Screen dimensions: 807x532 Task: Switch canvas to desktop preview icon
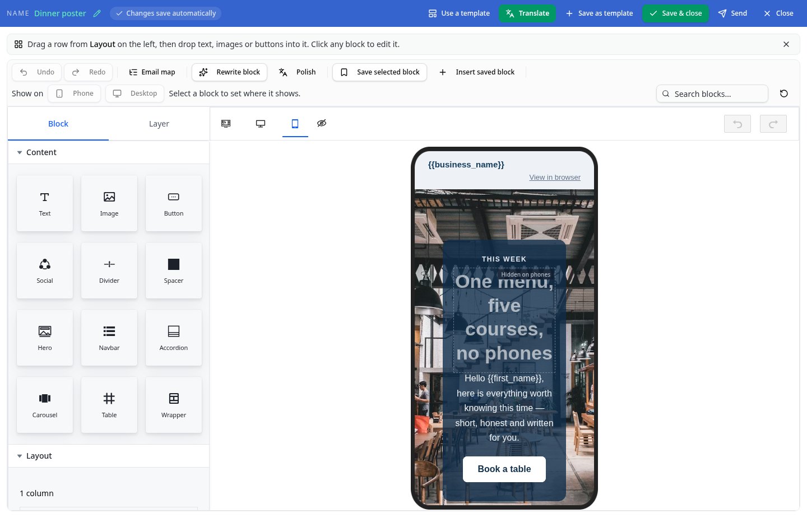point(261,124)
